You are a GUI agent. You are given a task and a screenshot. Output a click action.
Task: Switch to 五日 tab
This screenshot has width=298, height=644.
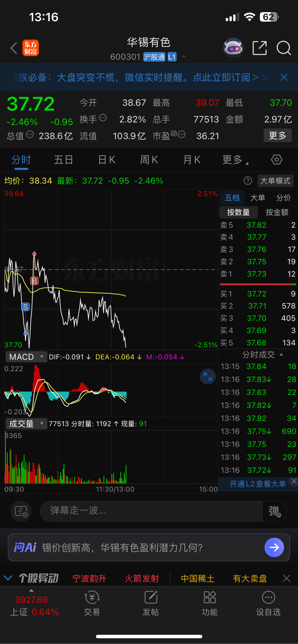[64, 160]
